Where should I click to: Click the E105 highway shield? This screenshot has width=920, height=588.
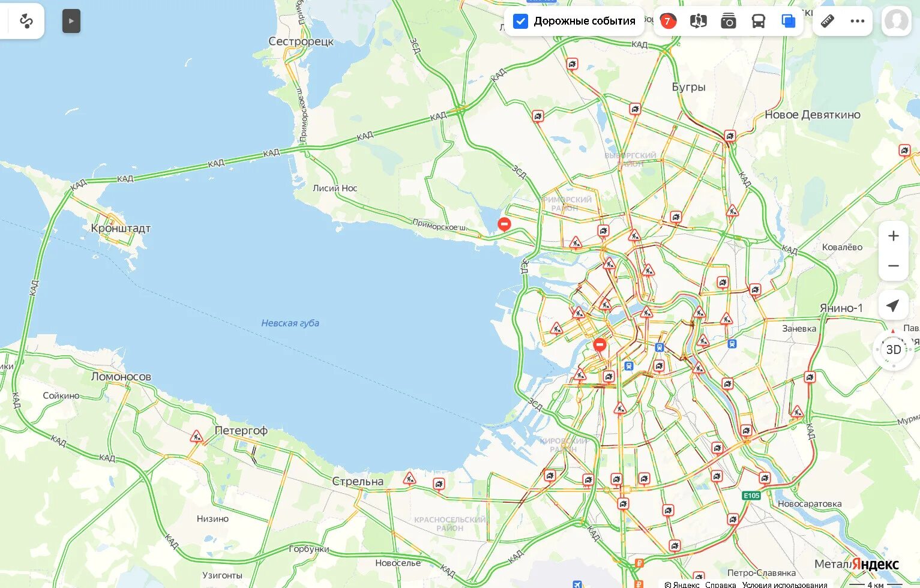point(751,496)
